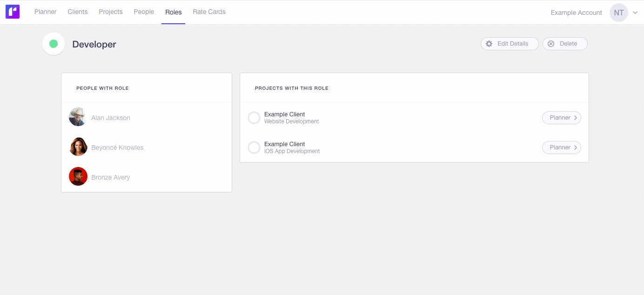The image size is (644, 295).
Task: Click the gear icon in Edit Details
Action: [489, 44]
